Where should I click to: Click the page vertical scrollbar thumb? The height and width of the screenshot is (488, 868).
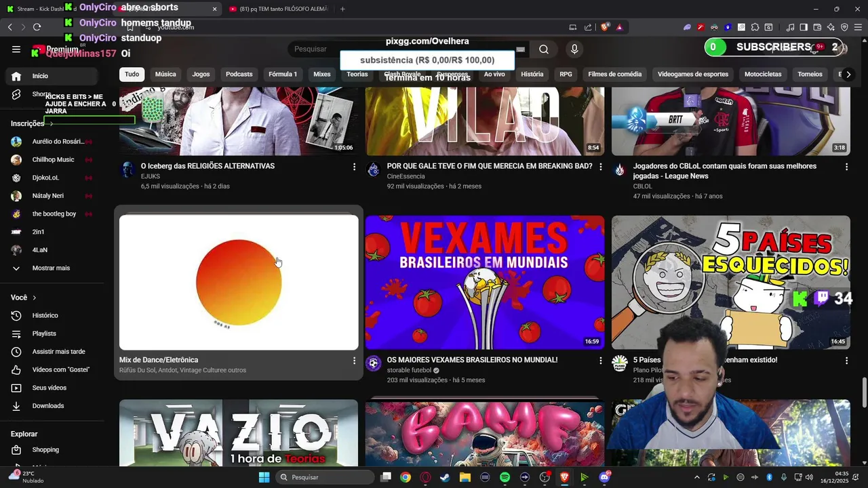pos(864,393)
